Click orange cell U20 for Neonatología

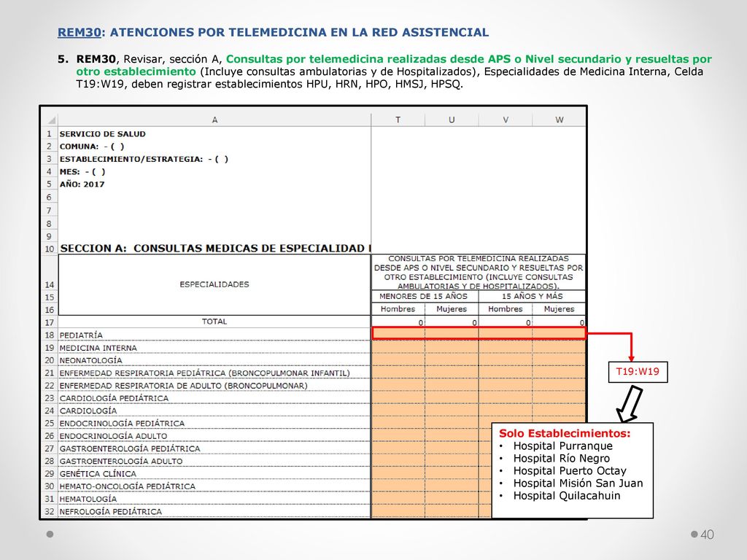click(452, 359)
